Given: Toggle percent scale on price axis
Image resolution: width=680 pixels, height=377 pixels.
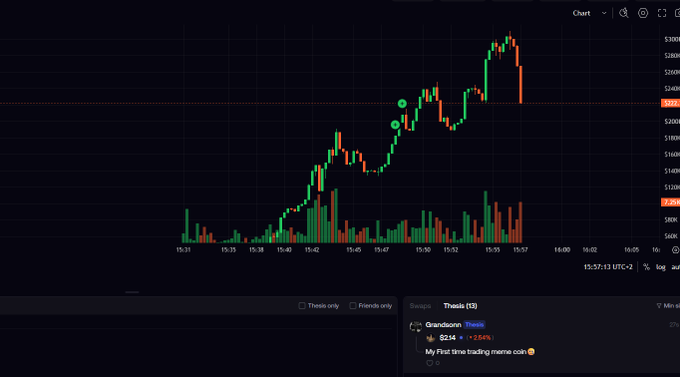Looking at the screenshot, I should 646,267.
